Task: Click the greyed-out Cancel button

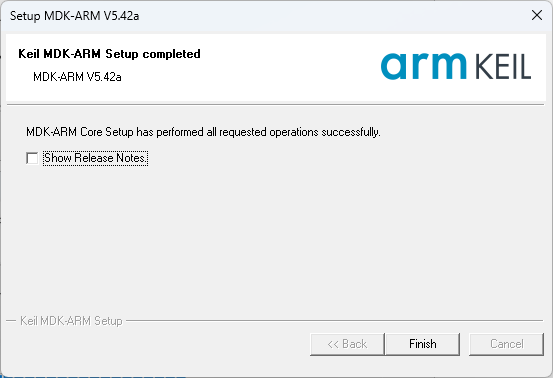Action: [x=506, y=344]
